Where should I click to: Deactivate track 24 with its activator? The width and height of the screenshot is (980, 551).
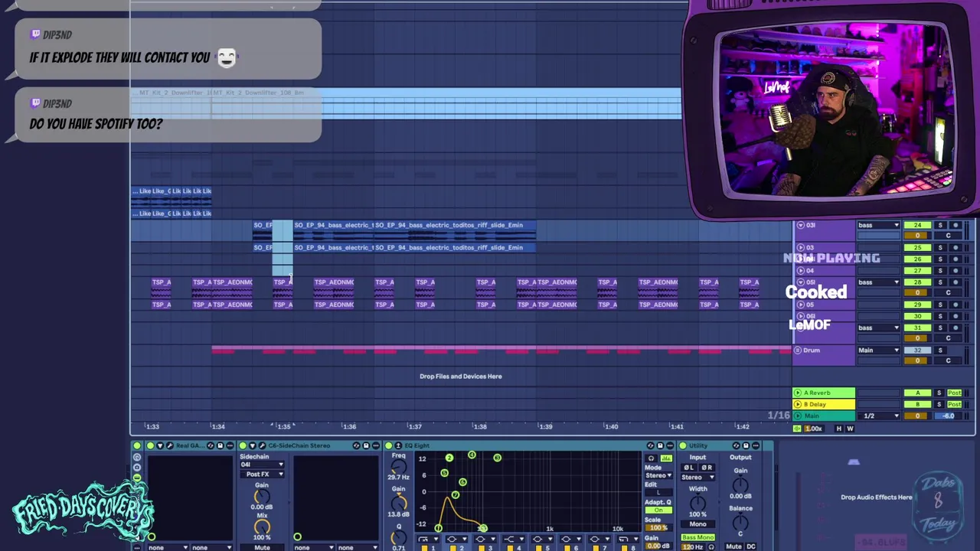(x=918, y=225)
